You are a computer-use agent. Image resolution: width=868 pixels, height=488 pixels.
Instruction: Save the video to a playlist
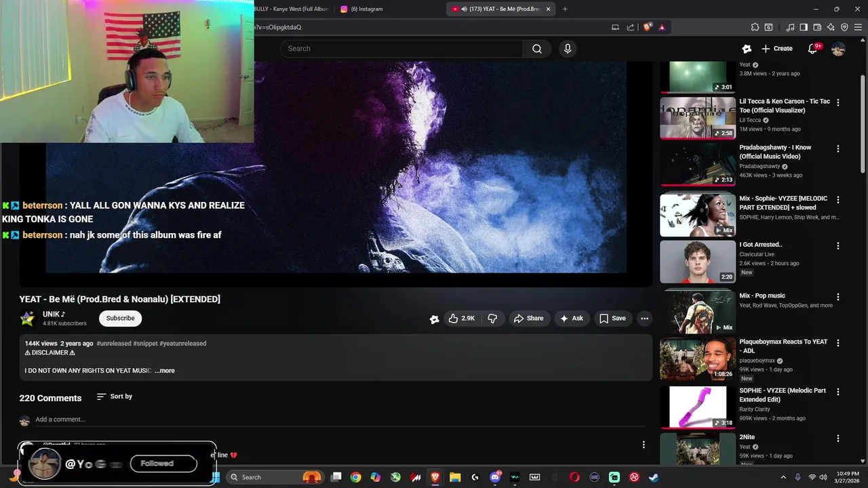[612, 319]
